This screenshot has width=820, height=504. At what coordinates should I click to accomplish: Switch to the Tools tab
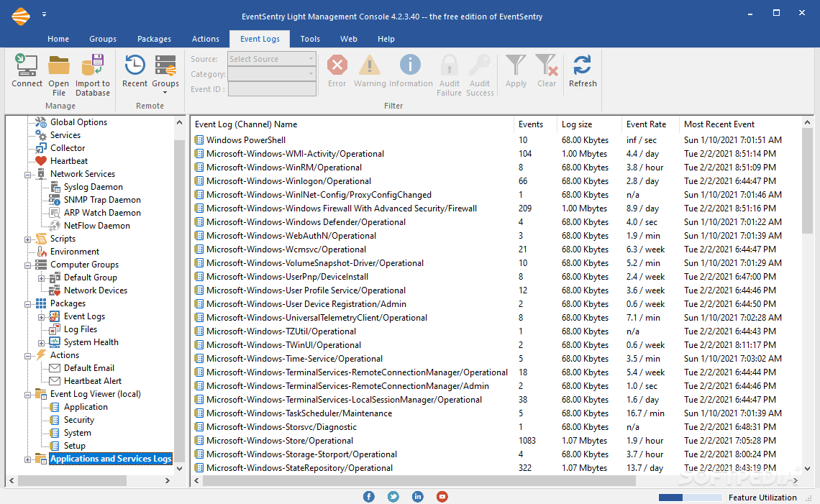click(x=310, y=39)
